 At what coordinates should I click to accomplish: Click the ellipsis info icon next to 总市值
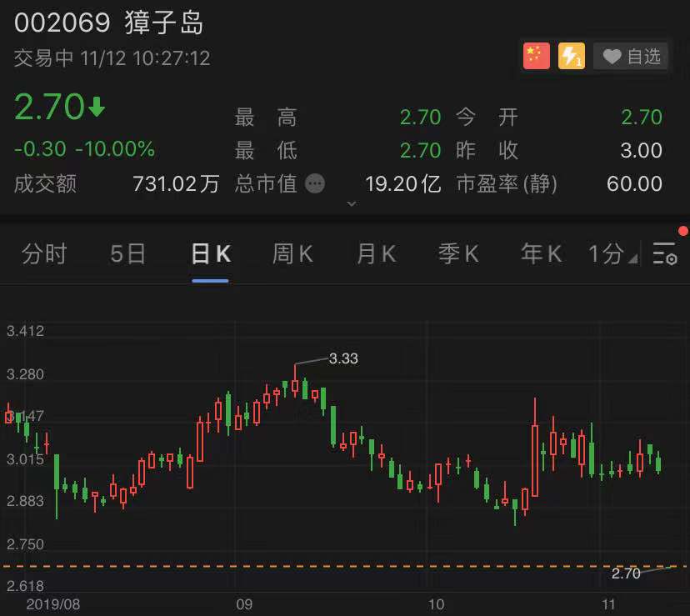315,184
